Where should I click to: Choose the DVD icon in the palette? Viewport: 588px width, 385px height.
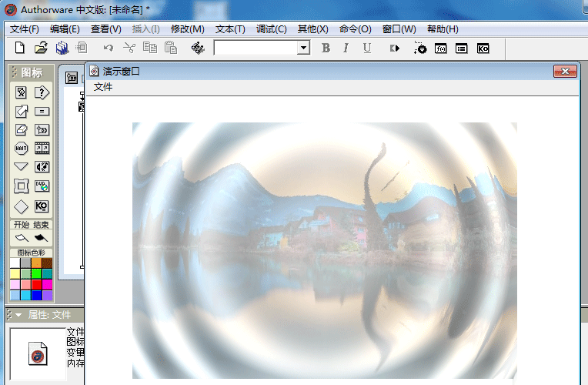(x=42, y=186)
